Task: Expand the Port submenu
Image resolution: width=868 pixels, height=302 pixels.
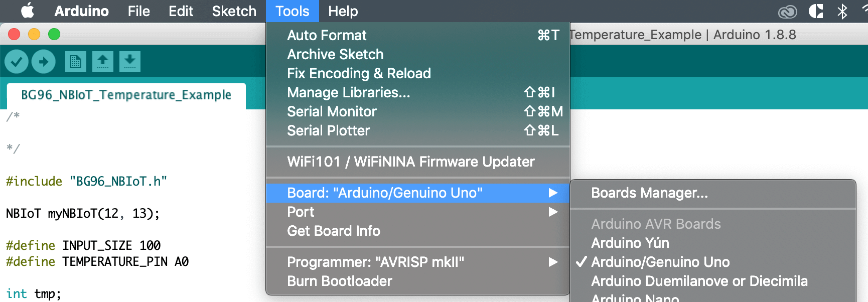Action: pyautogui.click(x=418, y=212)
